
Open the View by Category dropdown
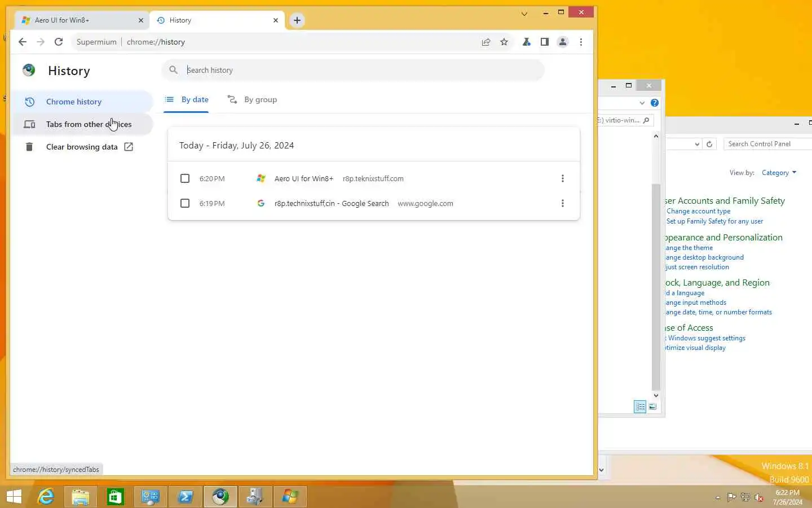coord(779,173)
